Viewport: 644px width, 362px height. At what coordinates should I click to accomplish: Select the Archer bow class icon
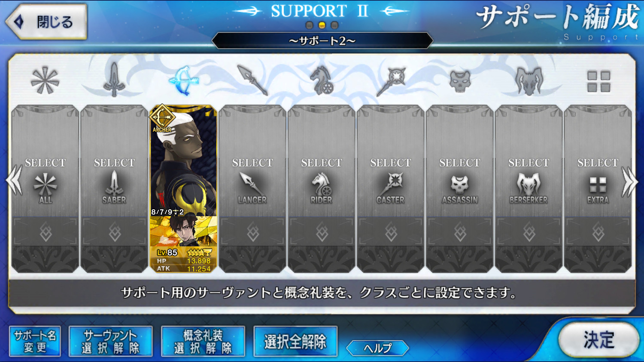tap(184, 80)
